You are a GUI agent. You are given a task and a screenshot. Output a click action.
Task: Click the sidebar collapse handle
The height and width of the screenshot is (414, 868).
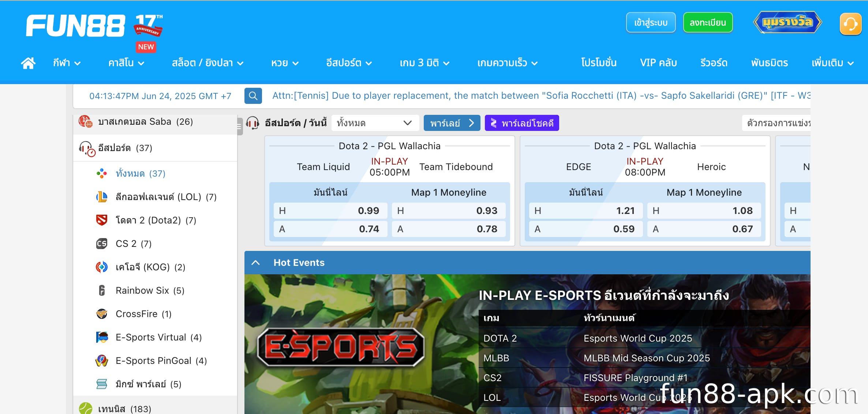240,127
